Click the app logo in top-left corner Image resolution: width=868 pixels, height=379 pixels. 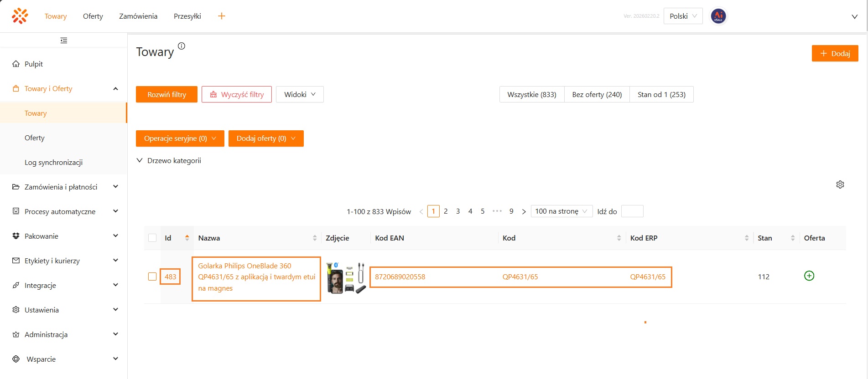(x=20, y=16)
